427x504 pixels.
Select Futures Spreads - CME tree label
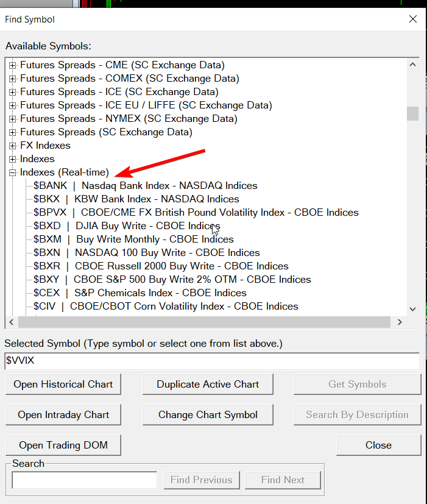click(122, 65)
